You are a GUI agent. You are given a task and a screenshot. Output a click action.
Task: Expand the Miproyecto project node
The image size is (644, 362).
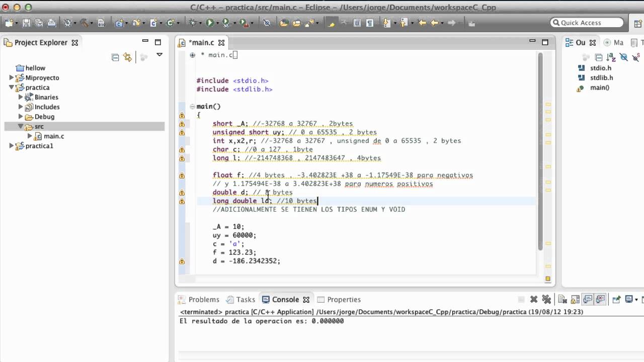[x=12, y=78]
